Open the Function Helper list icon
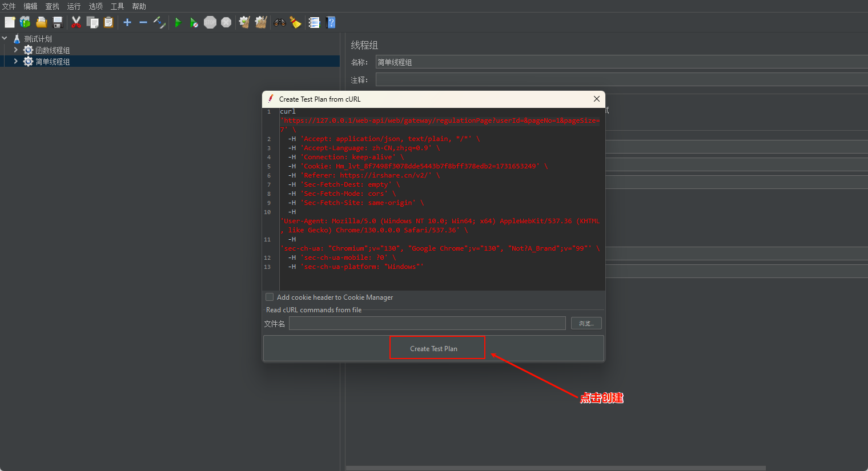 [x=314, y=22]
